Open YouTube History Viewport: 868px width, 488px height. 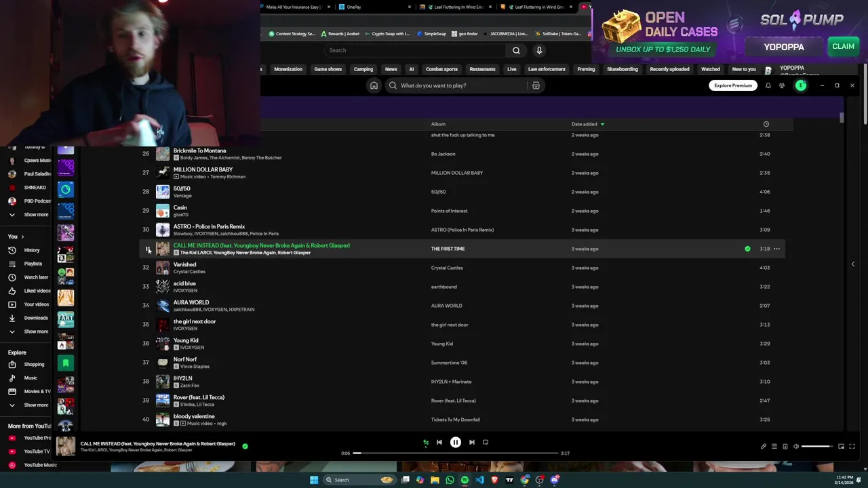click(x=26, y=250)
